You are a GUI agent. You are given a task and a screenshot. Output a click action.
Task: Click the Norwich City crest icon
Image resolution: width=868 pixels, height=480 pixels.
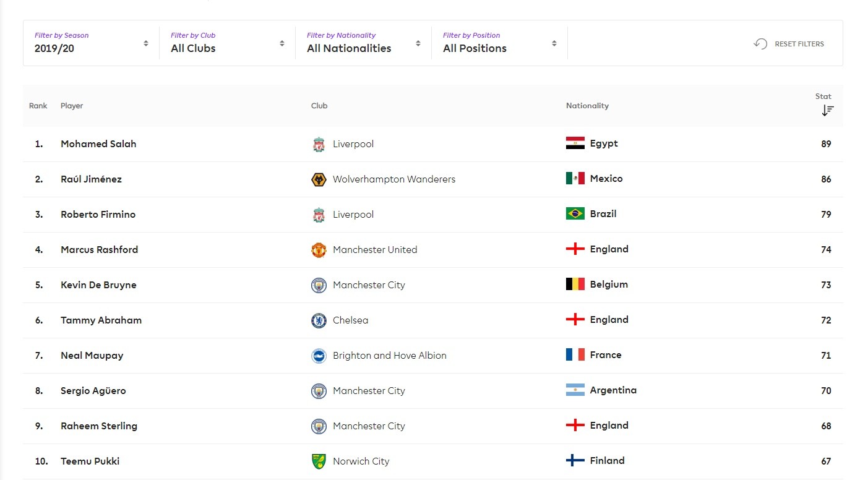[319, 461]
